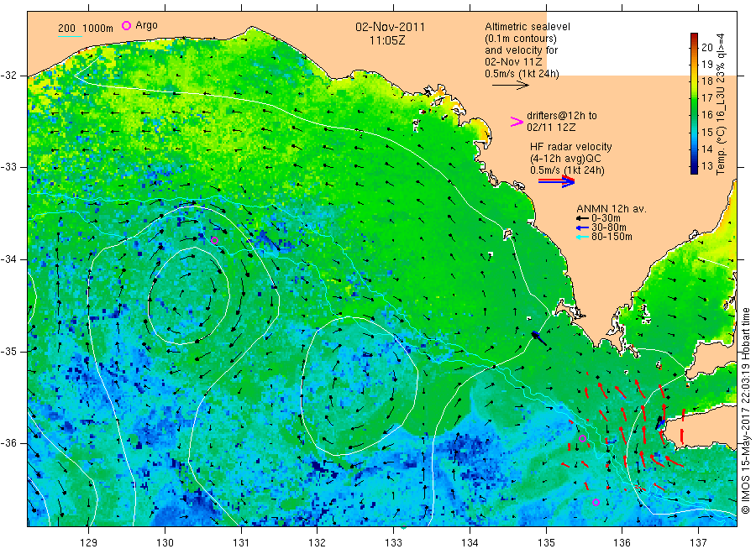Click the 'HF radar velocity' label
The width and height of the screenshot is (756, 554).
coord(571,146)
